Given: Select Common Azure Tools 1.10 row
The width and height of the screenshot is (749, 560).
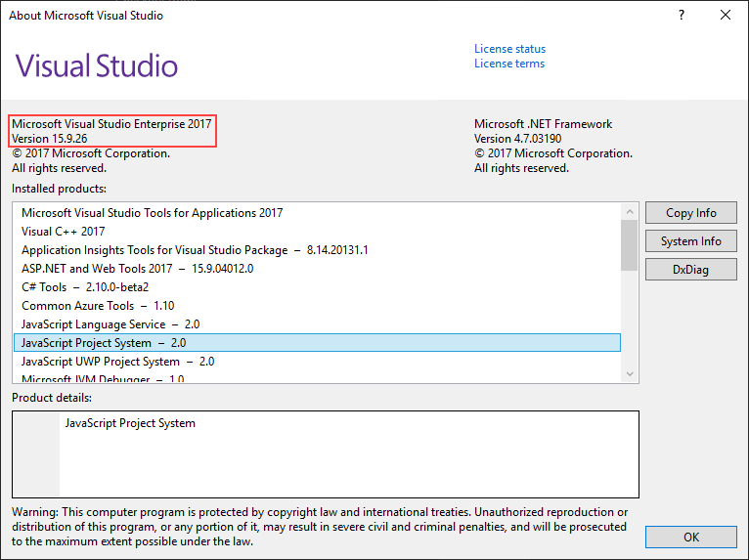Looking at the screenshot, I should 317,306.
